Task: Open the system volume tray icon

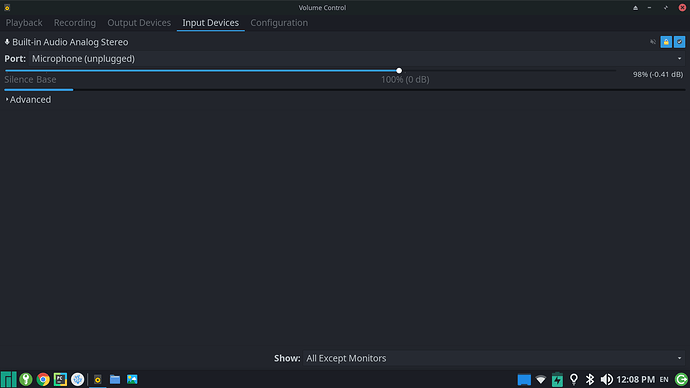Action: click(606, 379)
